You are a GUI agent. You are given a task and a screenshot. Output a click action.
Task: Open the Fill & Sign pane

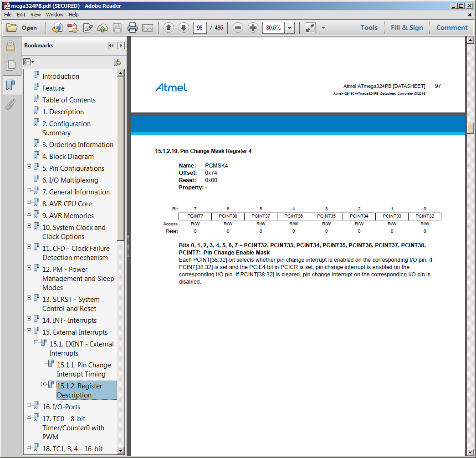pyautogui.click(x=407, y=28)
